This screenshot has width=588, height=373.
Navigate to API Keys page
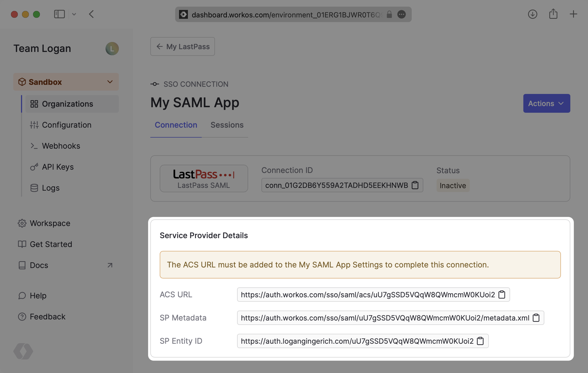pos(57,167)
